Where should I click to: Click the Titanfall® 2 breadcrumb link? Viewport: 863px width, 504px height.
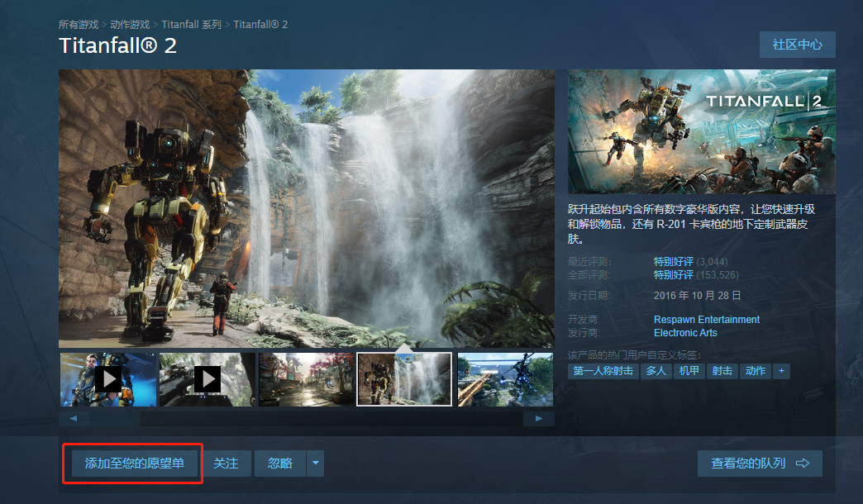coord(260,25)
